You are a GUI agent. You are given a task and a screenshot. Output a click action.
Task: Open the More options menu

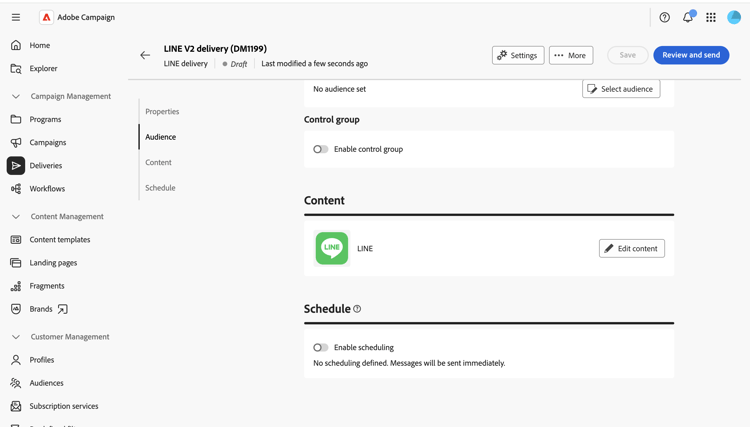click(x=571, y=55)
